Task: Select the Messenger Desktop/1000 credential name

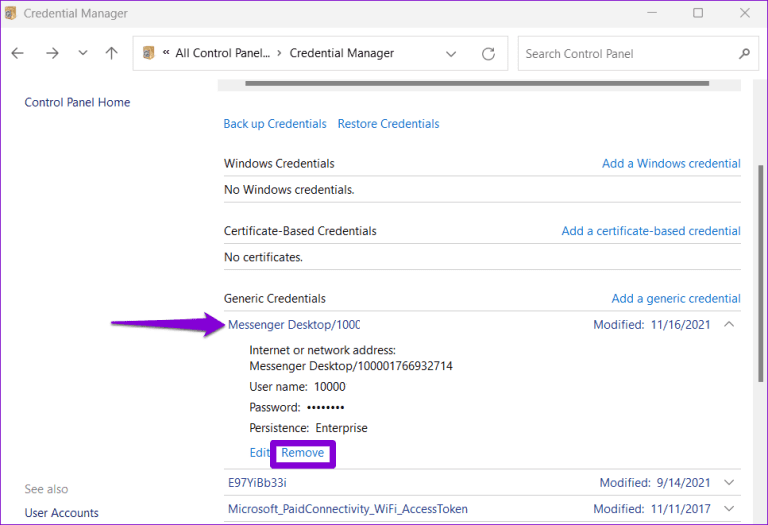Action: click(x=294, y=325)
